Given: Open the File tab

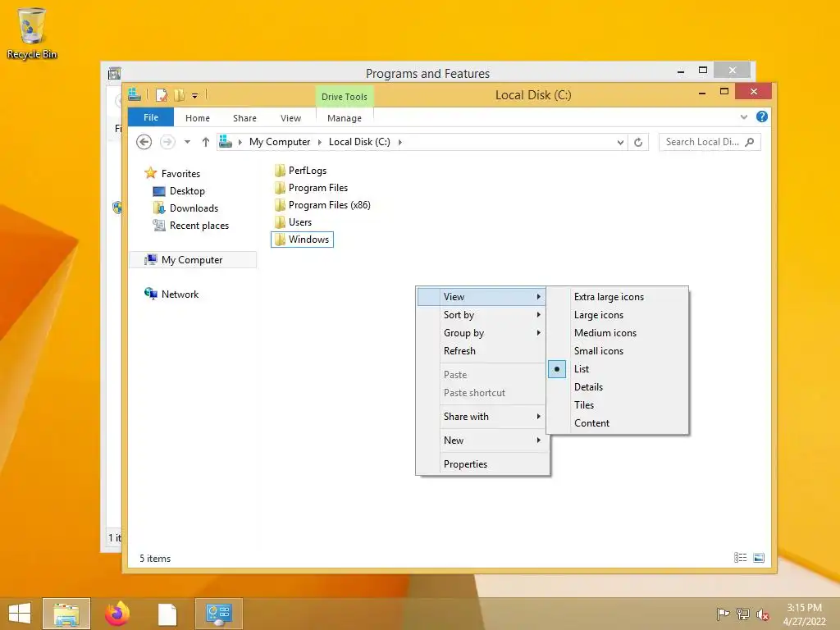Looking at the screenshot, I should tap(151, 117).
